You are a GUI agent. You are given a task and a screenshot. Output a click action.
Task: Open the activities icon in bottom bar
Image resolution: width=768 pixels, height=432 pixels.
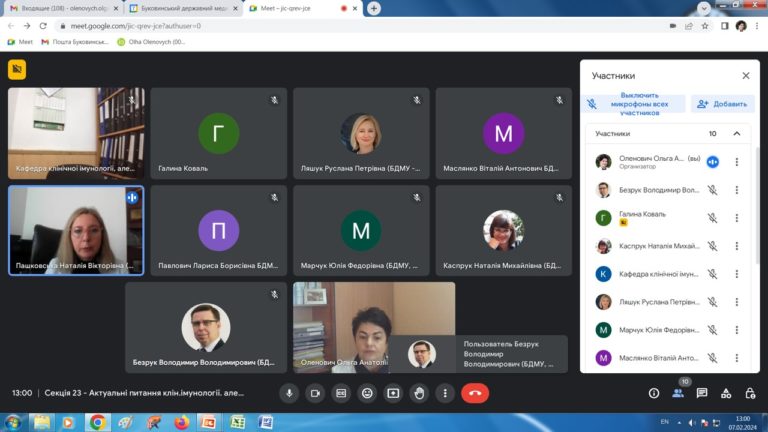(727, 393)
